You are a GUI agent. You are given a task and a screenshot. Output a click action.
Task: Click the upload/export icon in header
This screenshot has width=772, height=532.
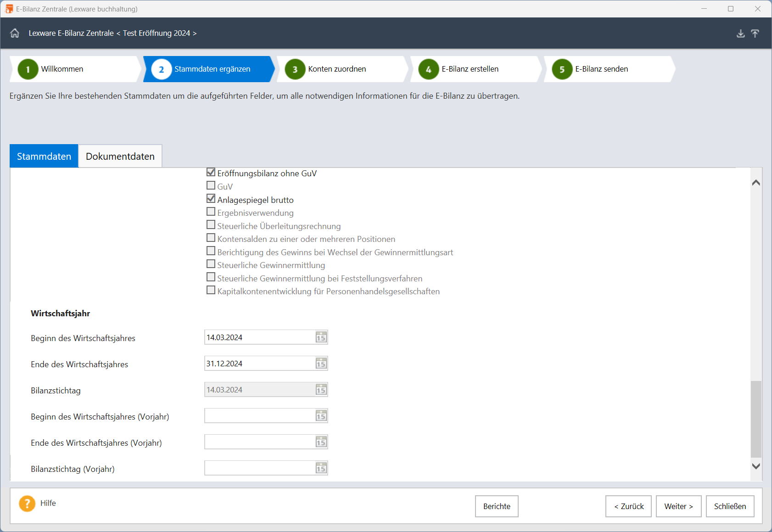pyautogui.click(x=755, y=34)
